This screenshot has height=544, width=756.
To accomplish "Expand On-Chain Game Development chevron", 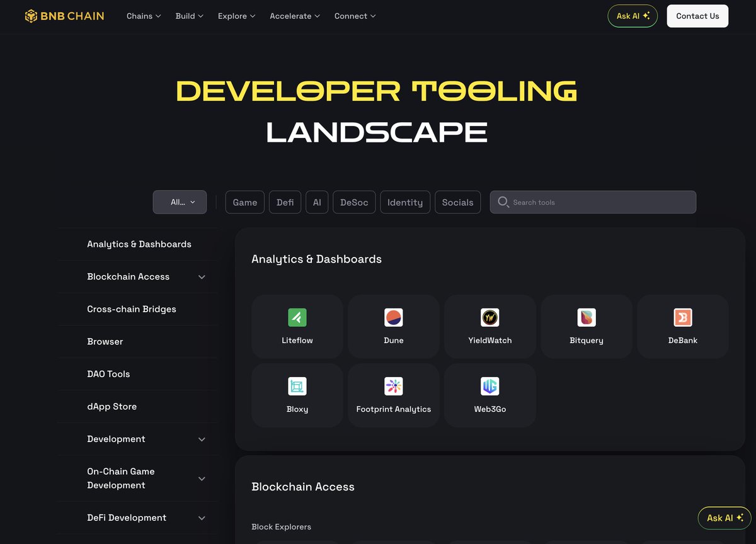I will tap(202, 479).
